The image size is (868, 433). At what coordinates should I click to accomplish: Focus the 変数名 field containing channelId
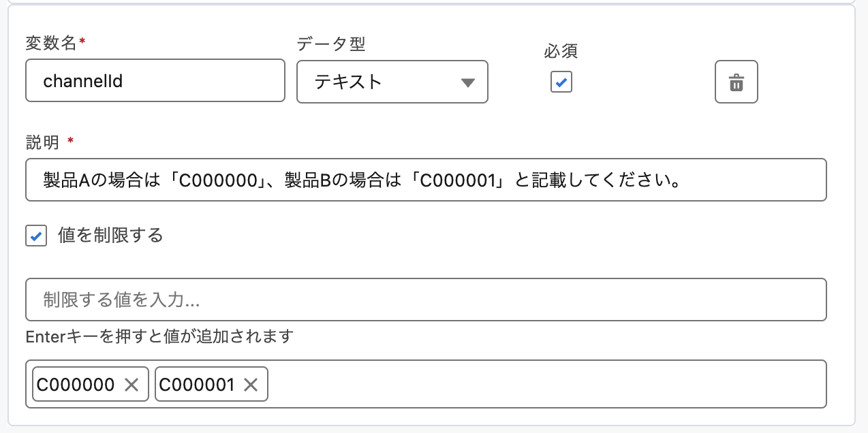click(x=155, y=82)
